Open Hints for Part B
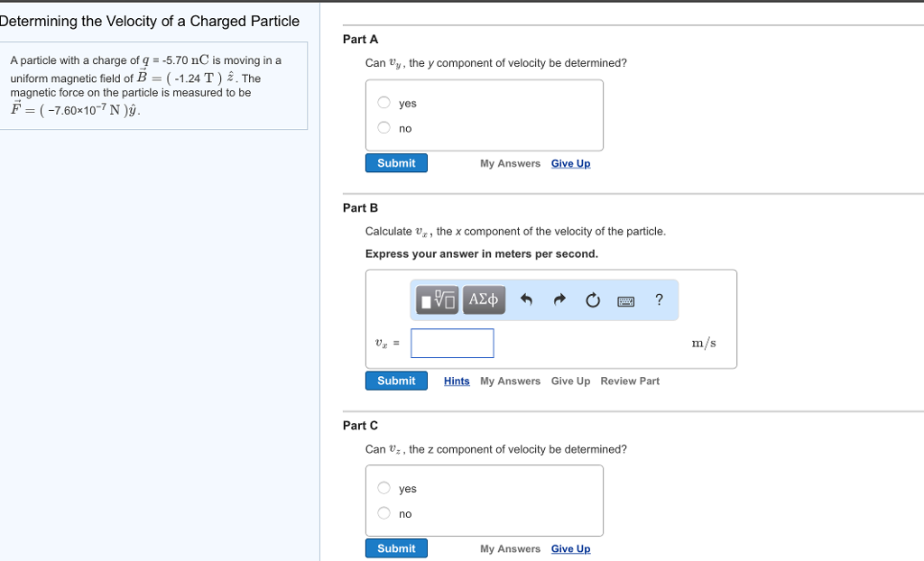This screenshot has width=924, height=561. 457,381
